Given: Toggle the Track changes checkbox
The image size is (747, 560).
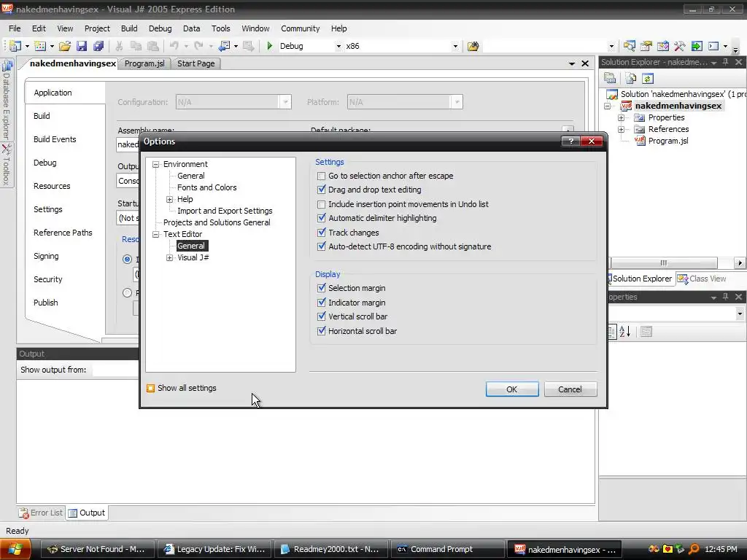Looking at the screenshot, I should [322, 233].
